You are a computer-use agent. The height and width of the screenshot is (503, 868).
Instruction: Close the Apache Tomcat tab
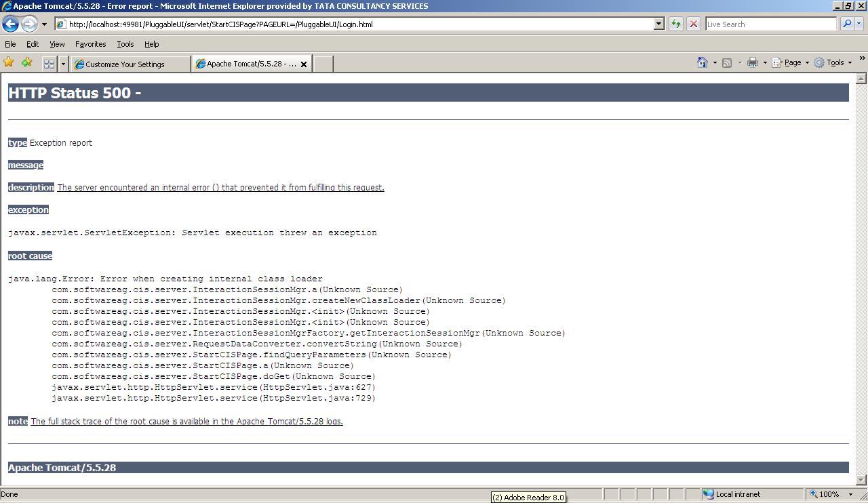304,64
